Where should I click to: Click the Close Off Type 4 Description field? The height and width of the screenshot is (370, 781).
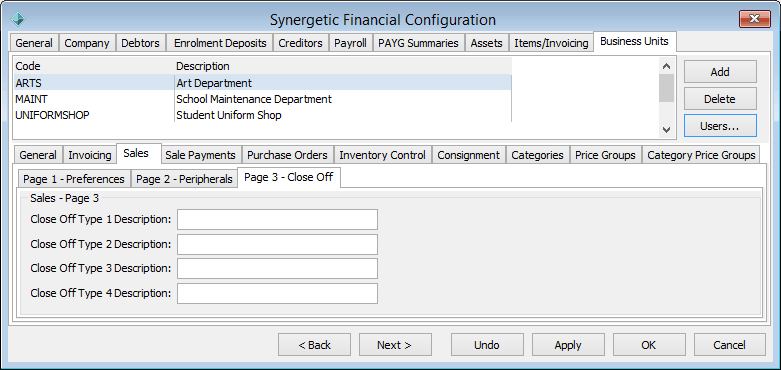tap(277, 293)
